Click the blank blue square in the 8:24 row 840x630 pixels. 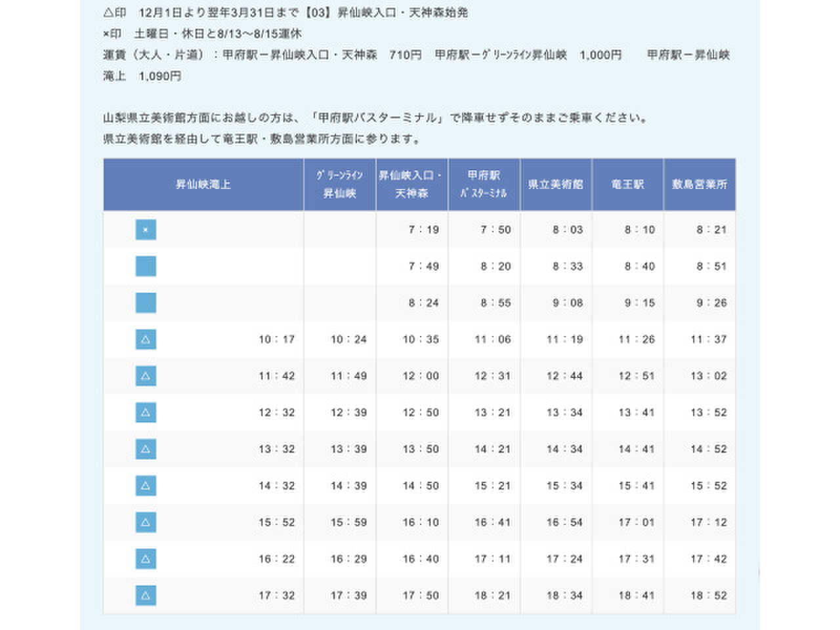pyautogui.click(x=146, y=303)
